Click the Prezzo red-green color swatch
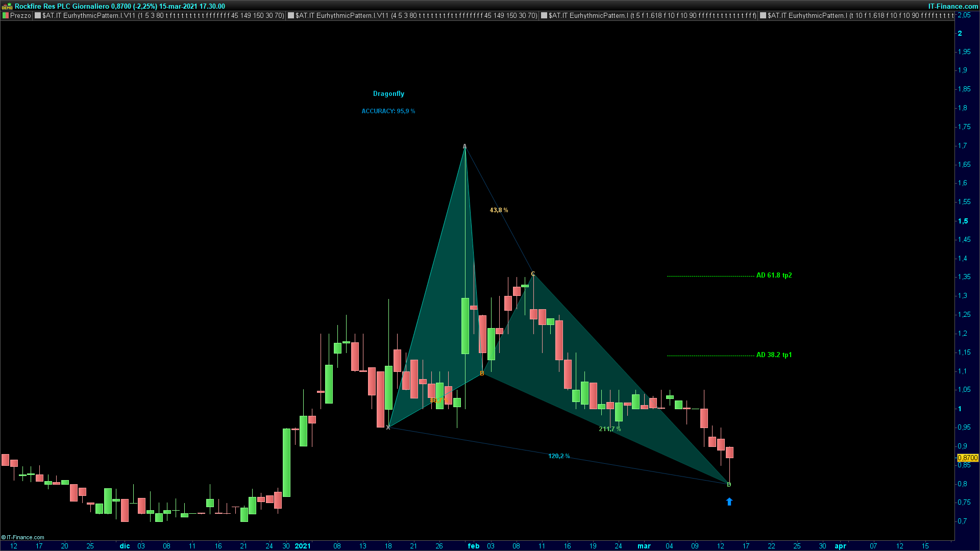This screenshot has width=980, height=551. [x=6, y=16]
